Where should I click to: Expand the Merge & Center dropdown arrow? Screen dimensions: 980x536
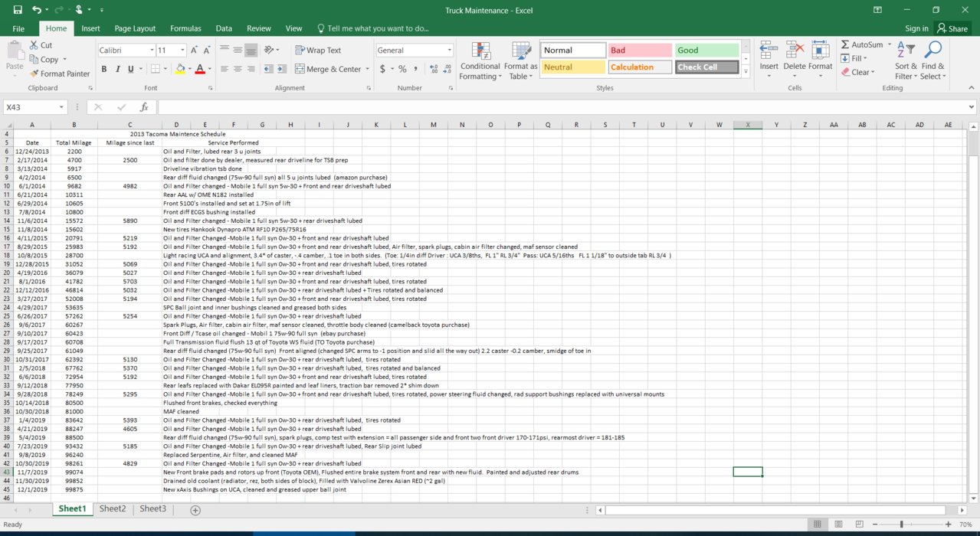click(365, 69)
